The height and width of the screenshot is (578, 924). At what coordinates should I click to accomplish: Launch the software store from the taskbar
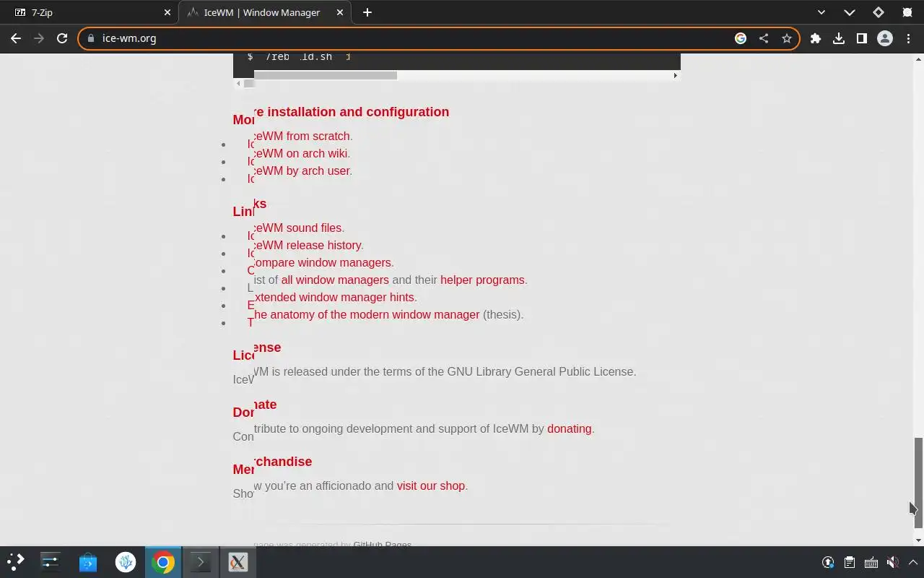coord(88,561)
